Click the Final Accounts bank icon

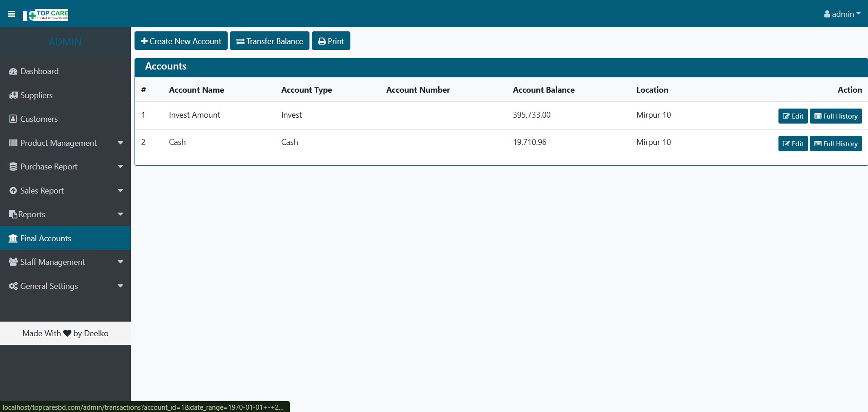13,238
